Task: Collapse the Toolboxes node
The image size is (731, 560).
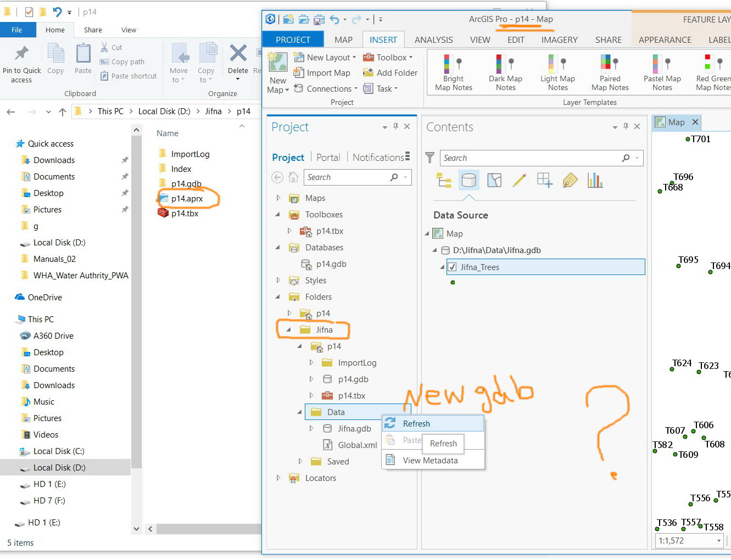Action: 278,214
